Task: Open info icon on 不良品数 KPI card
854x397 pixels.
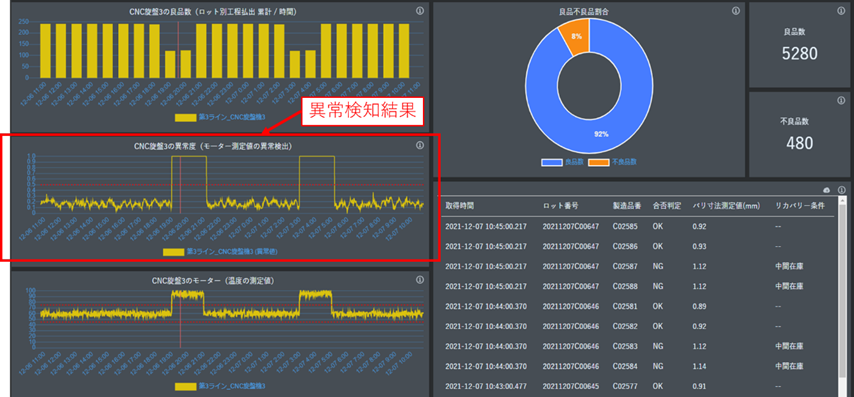Action: tap(841, 100)
